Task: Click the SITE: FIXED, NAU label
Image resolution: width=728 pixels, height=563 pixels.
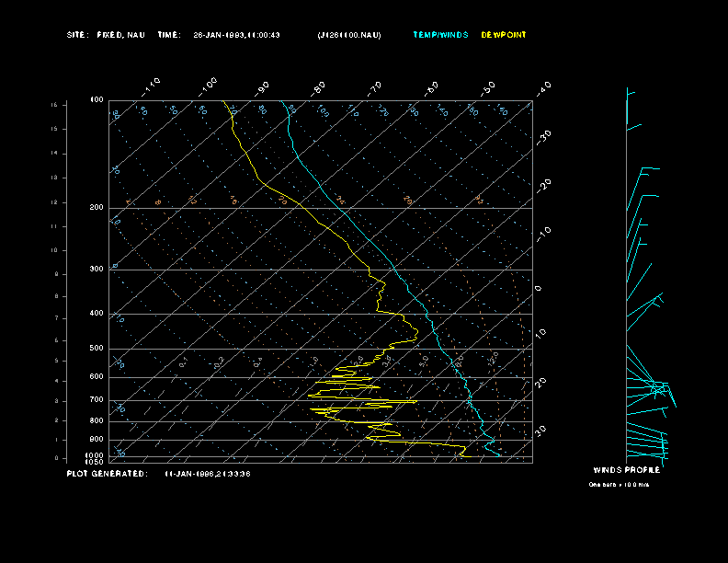Action: point(106,35)
